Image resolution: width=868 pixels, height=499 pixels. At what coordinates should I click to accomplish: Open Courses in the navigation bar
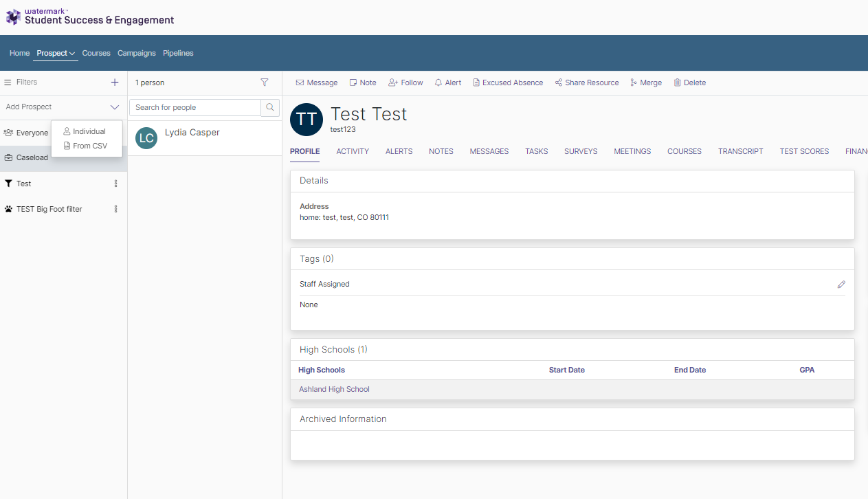coord(96,53)
